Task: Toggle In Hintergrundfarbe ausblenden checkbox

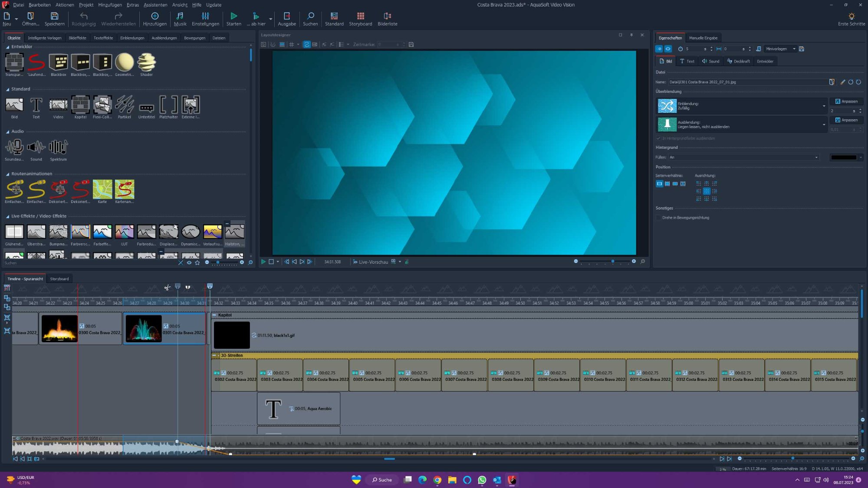Action: coord(658,138)
